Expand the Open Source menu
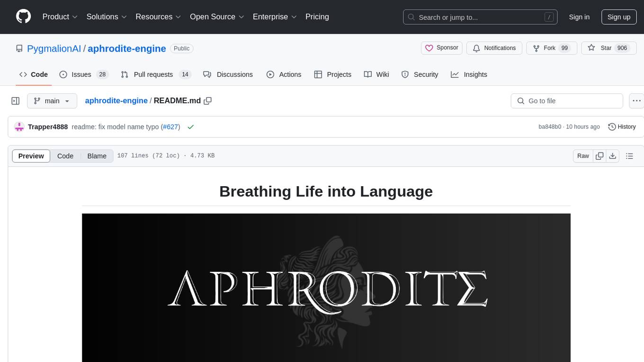 (x=217, y=17)
